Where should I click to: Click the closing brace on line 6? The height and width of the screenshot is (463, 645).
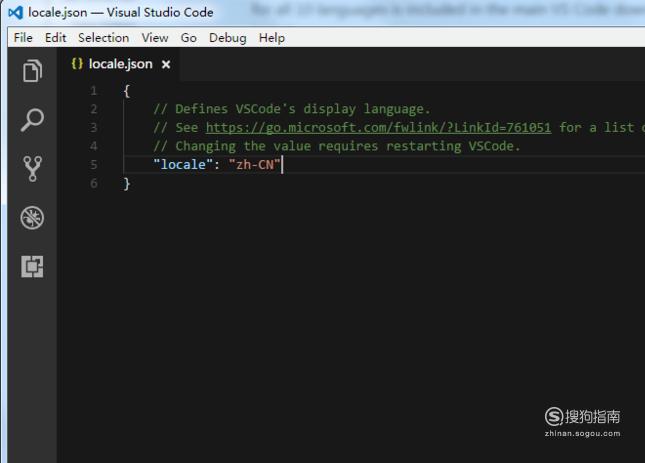click(x=127, y=183)
